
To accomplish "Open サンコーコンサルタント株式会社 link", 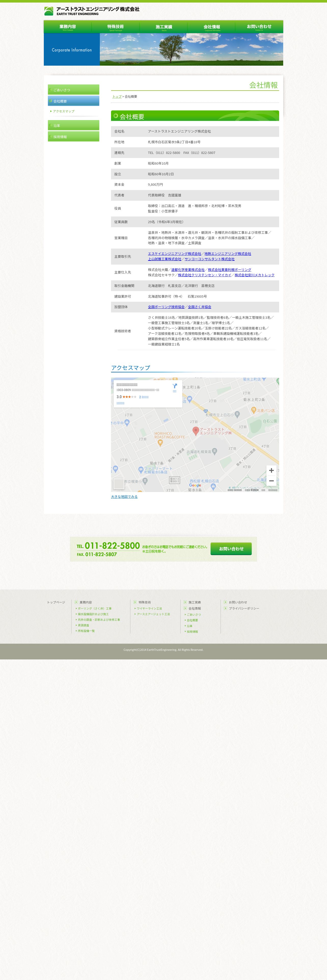I will point(209,259).
